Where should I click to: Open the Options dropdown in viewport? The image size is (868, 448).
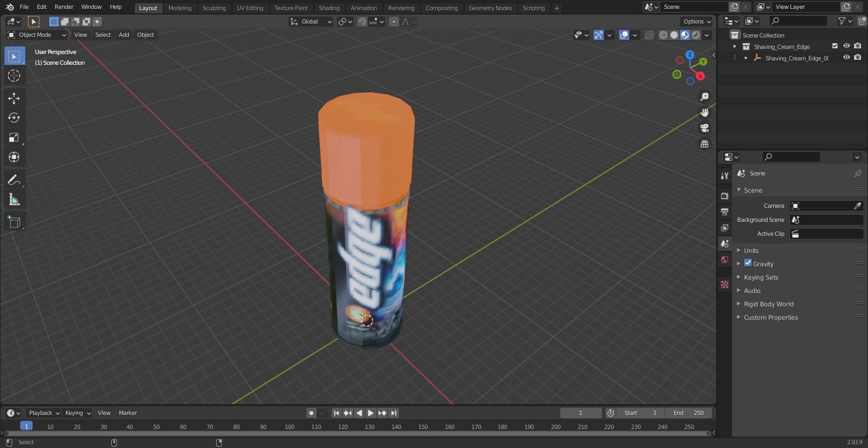coord(697,22)
